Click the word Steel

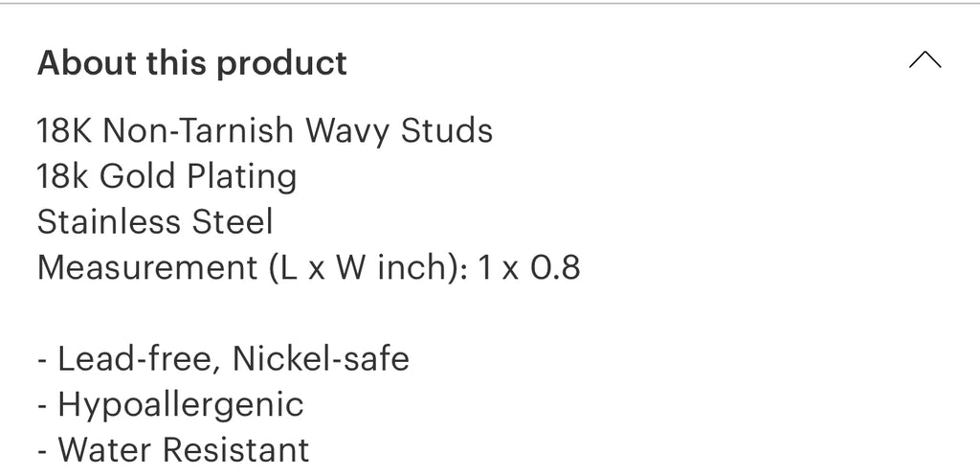pos(234,222)
